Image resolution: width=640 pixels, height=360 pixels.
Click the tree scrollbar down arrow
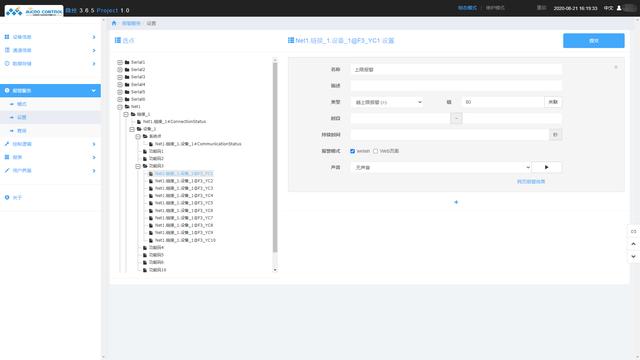[275, 270]
